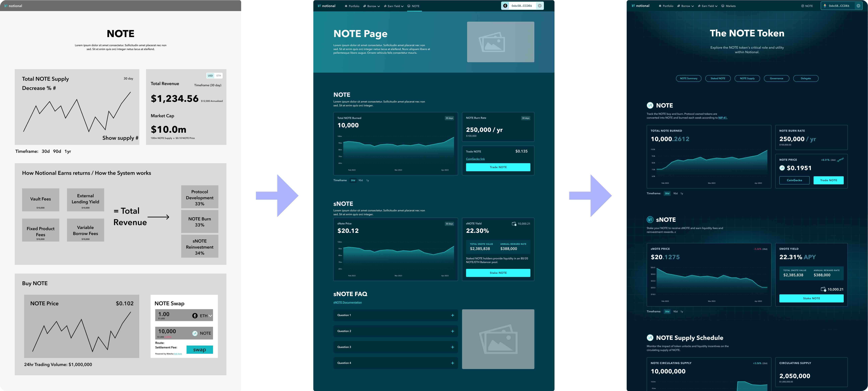Viewport: 868px width, 391px height.
Task: Switch currency toggle to ETH in Total Revenue card
Action: [219, 76]
